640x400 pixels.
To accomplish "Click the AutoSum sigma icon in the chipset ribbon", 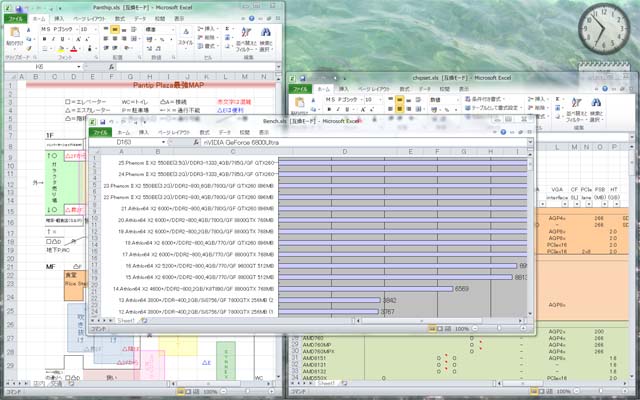I will point(558,99).
